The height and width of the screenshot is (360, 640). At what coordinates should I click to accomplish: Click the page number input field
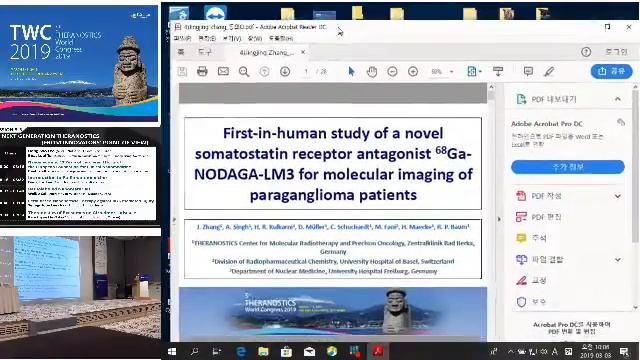[306, 72]
